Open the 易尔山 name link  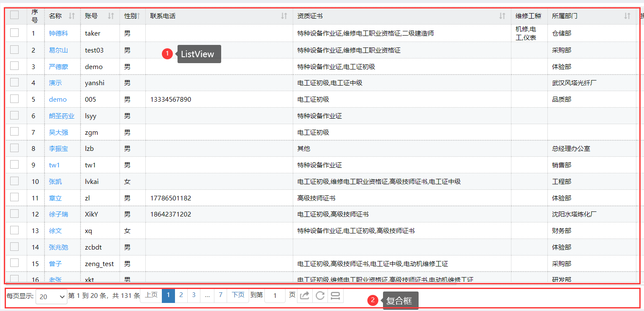tap(58, 50)
